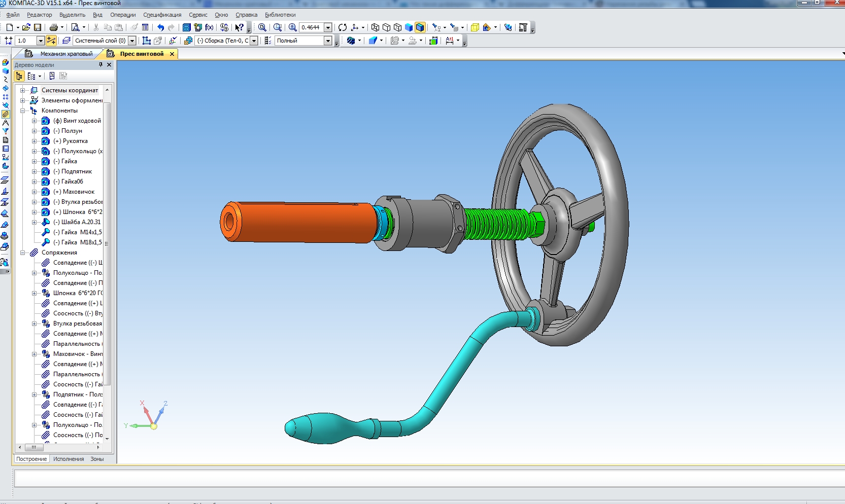This screenshot has height=504, width=845.
Task: Click the zoom scale plus magnifier icon
Action: tap(293, 27)
